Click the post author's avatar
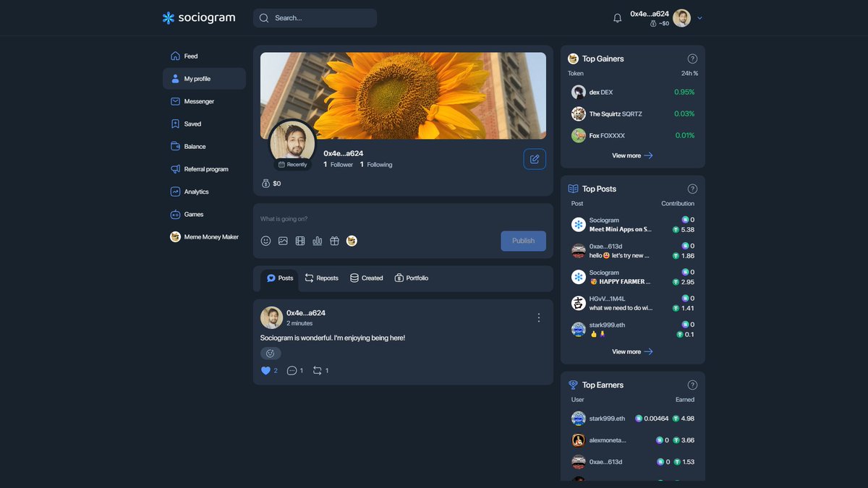This screenshot has height=488, width=868. 271,317
